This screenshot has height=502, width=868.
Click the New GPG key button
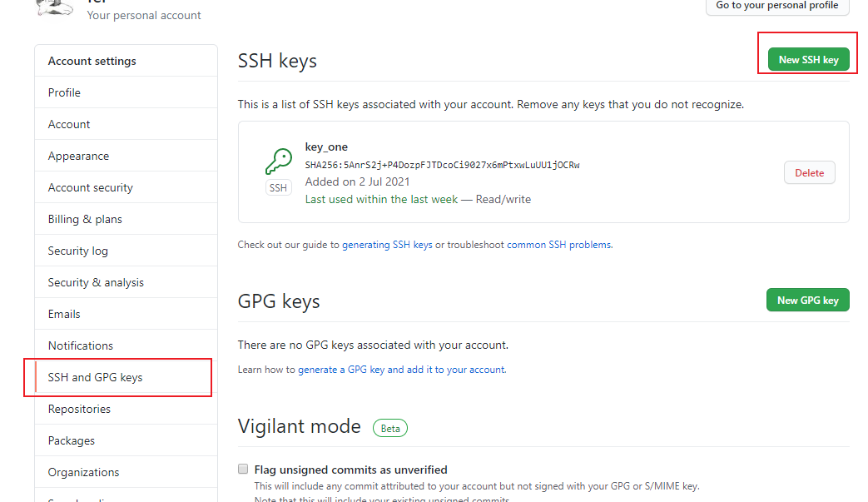(807, 300)
